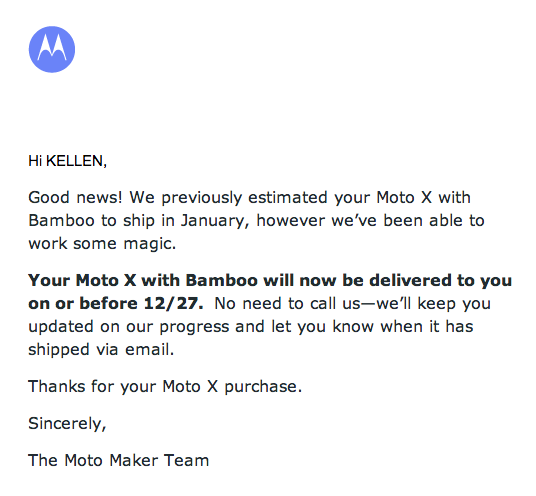Click the "No need to call us" text

[287, 303]
